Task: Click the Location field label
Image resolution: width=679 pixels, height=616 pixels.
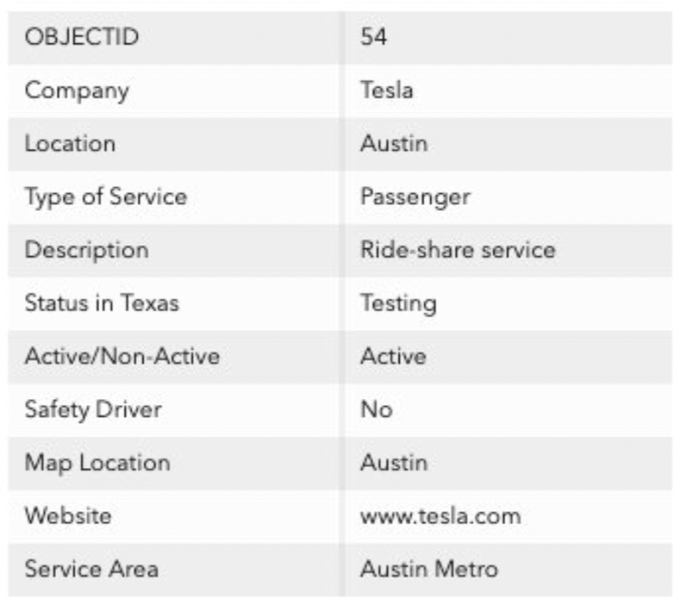Action: click(70, 144)
